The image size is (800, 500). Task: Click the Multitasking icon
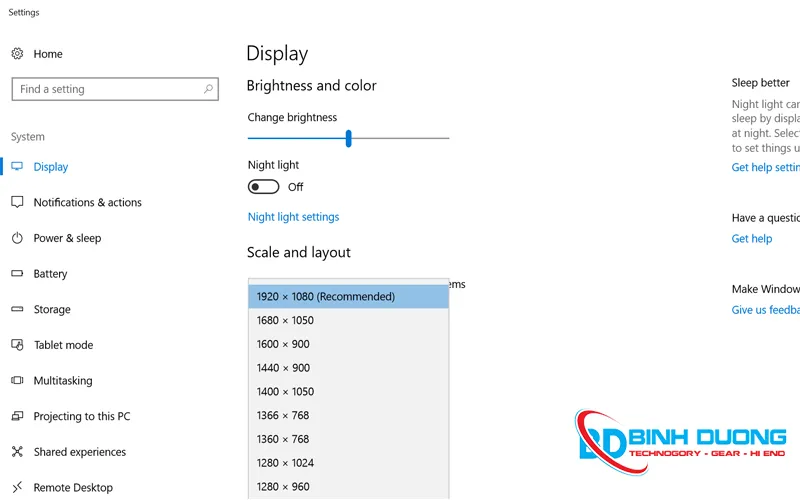(x=17, y=380)
